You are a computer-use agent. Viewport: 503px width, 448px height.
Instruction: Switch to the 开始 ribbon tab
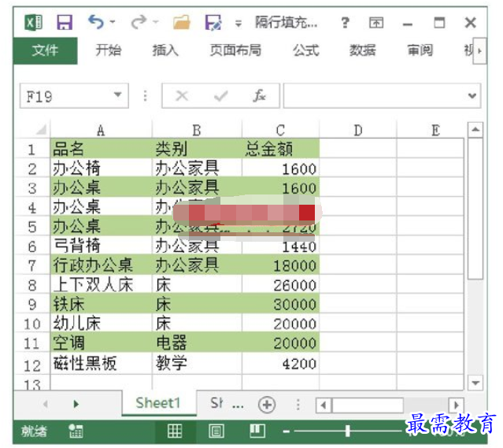pos(109,50)
